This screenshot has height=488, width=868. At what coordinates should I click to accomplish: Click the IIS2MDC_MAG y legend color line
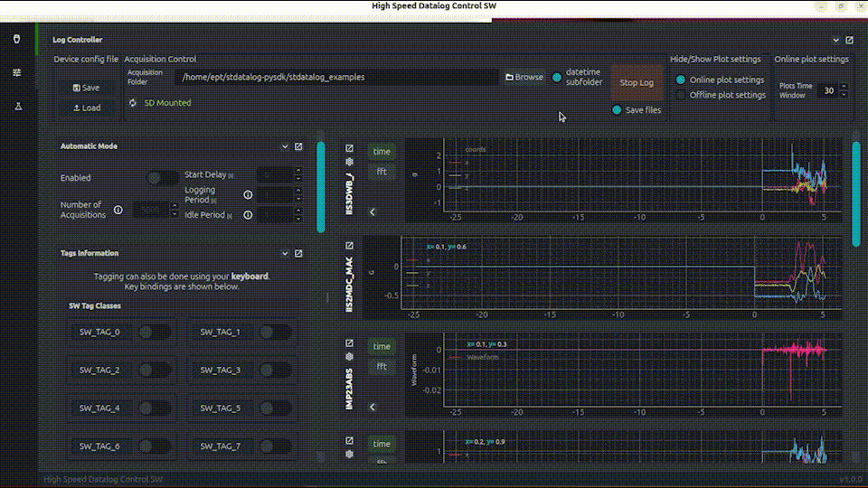coord(412,273)
